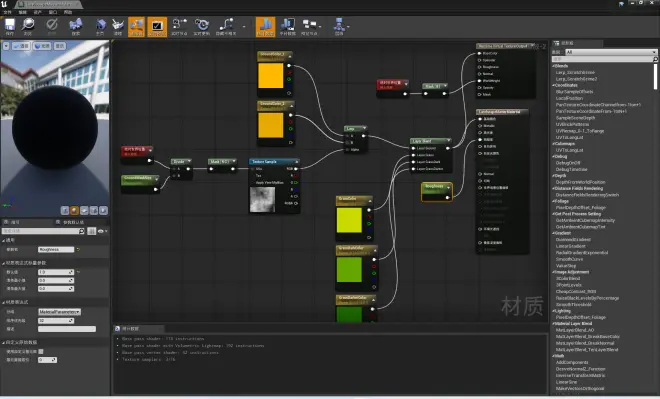
Task: Select the plane preview mesh icon
Action: 84,210
